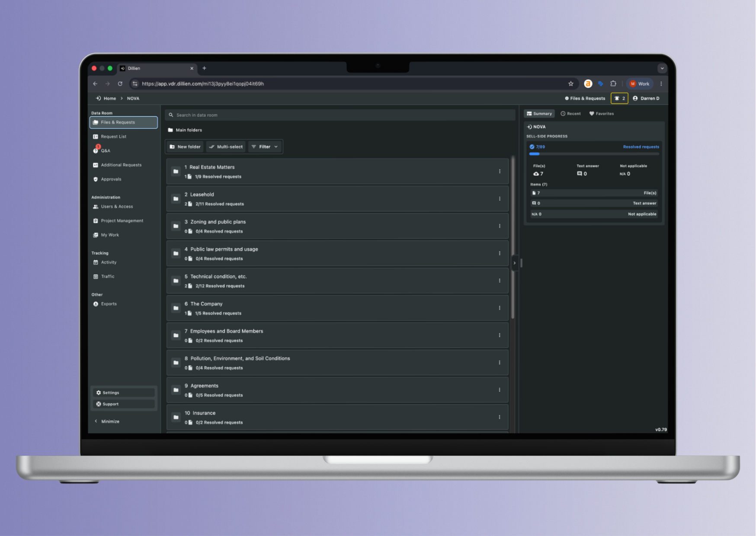
Task: Switch to the Recent tab
Action: click(570, 114)
